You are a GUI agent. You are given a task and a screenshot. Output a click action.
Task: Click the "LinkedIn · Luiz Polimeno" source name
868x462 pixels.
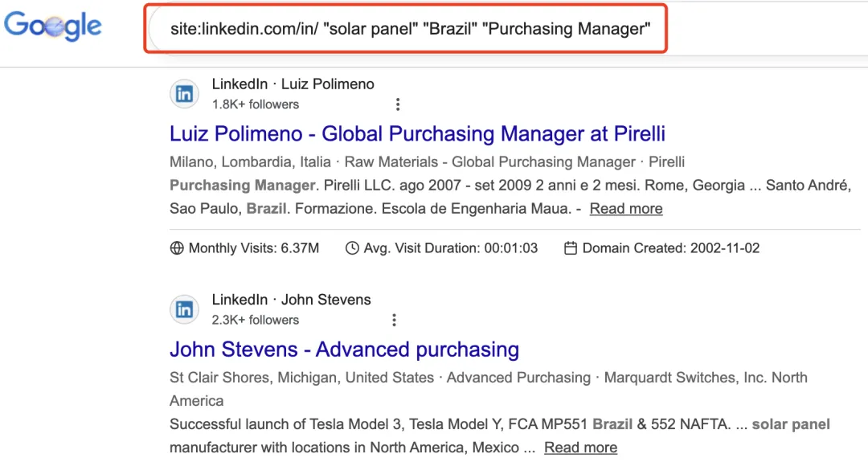pyautogui.click(x=293, y=84)
